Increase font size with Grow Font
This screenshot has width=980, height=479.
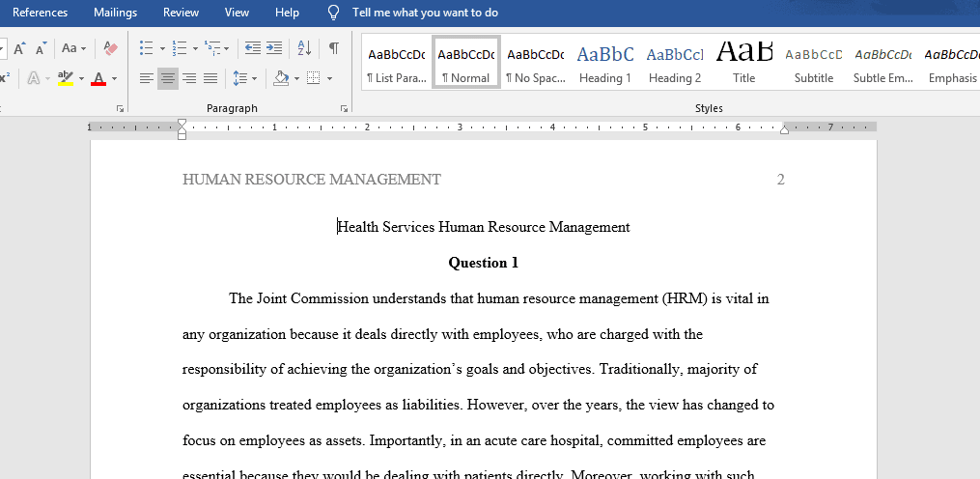(20, 48)
